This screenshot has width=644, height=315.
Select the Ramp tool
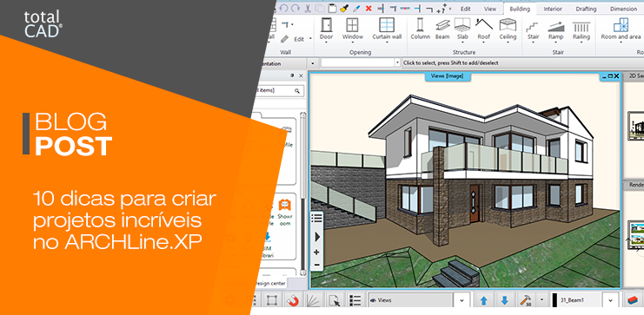click(555, 30)
